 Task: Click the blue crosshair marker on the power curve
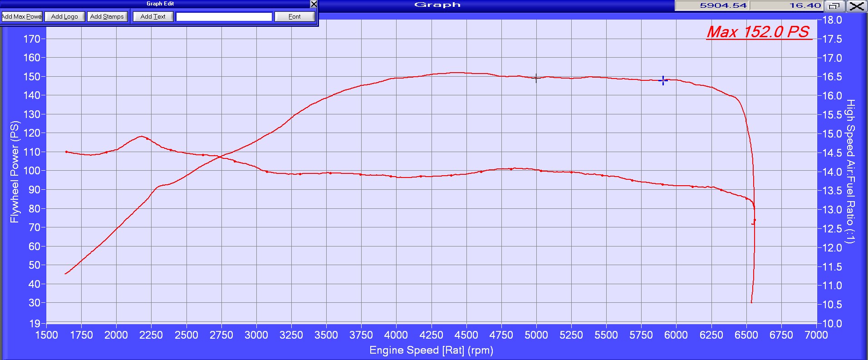(x=663, y=80)
